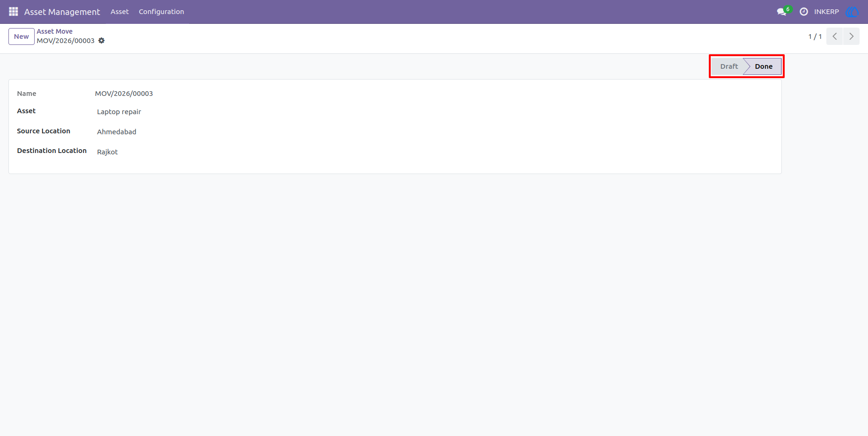Click the user avatar logo icon
The image size is (868, 436).
point(852,12)
